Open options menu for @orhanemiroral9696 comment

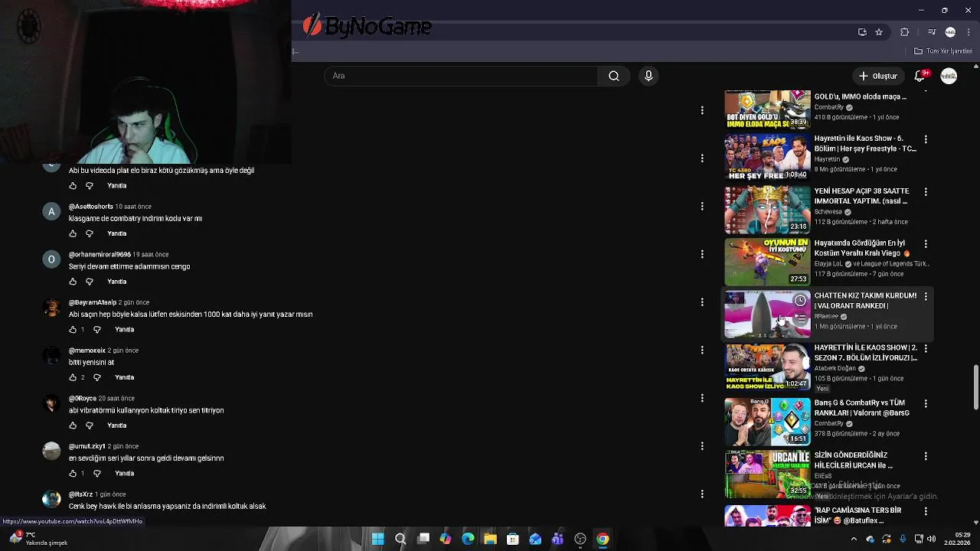[x=702, y=254]
